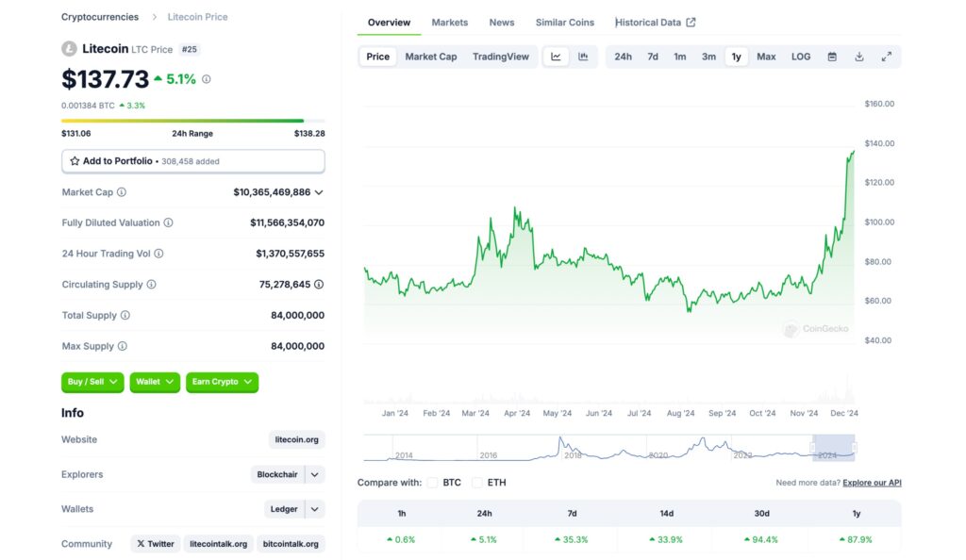Show Fully Diluted Valuation info icon
966x560 pixels.
coord(168,222)
